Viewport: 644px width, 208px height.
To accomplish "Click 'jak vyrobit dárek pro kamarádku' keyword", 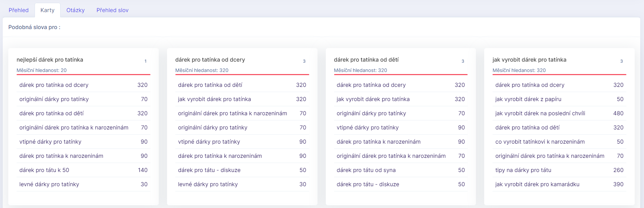I will click(537, 184).
